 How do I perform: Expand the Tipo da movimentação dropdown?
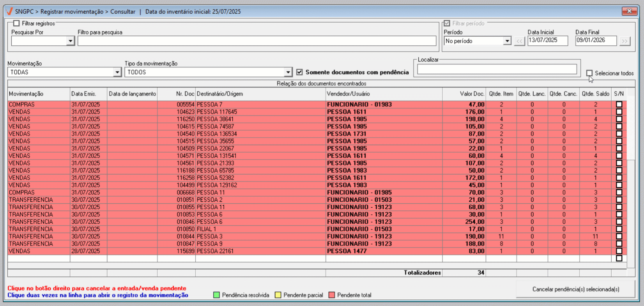point(288,72)
